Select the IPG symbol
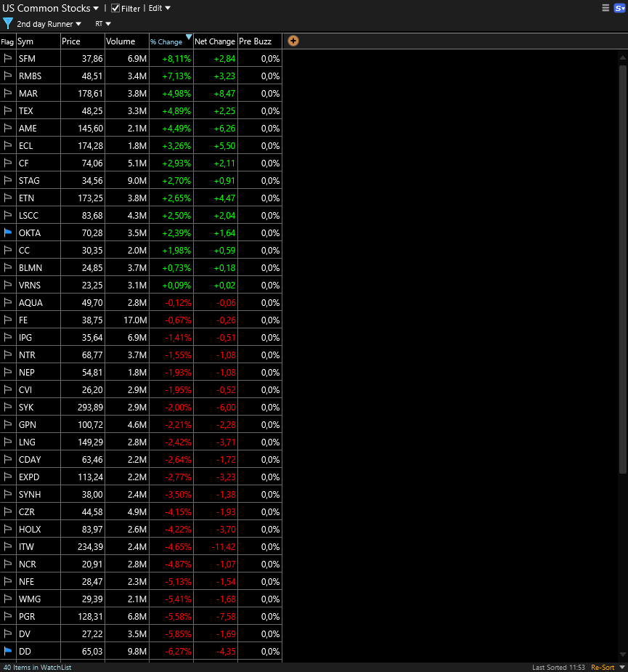The image size is (628, 672). [x=25, y=337]
